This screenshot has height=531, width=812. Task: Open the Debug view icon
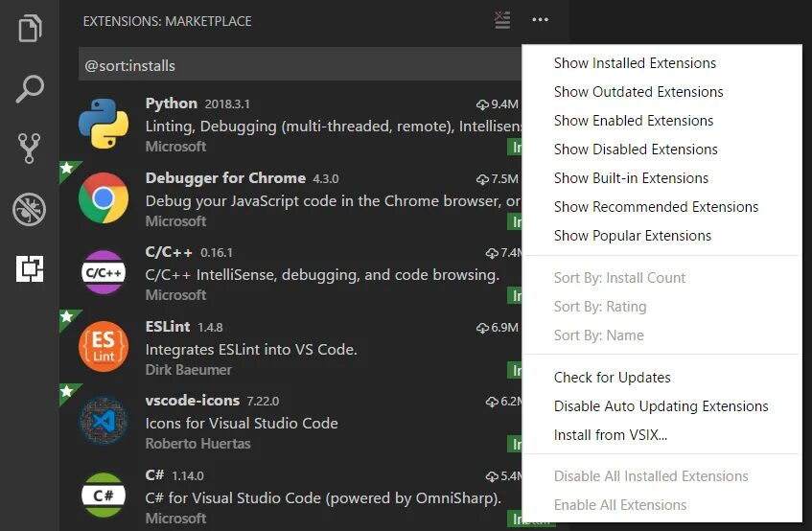(x=31, y=210)
